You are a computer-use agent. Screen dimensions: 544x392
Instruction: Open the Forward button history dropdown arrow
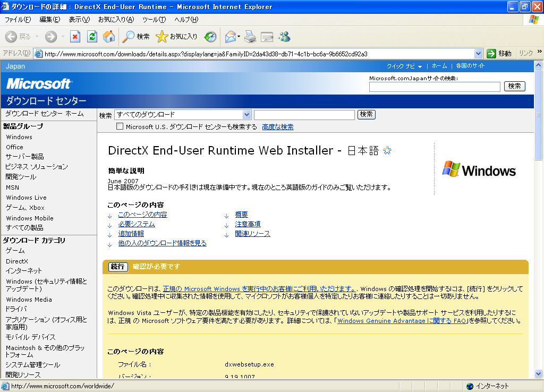63,37
